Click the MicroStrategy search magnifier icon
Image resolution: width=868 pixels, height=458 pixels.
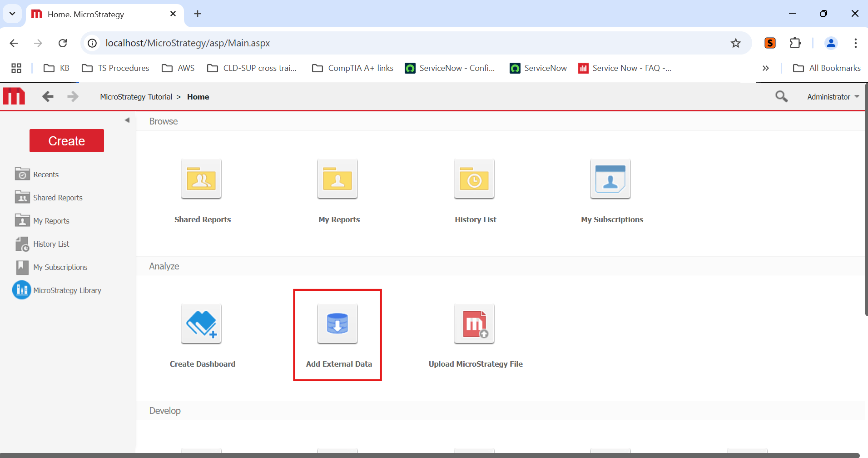(x=781, y=96)
